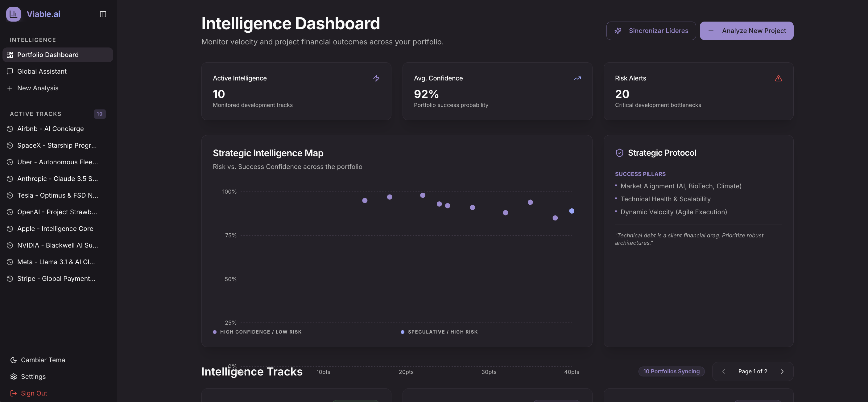868x402 pixels.
Task: Start New Analysis from sidebar
Action: (38, 88)
